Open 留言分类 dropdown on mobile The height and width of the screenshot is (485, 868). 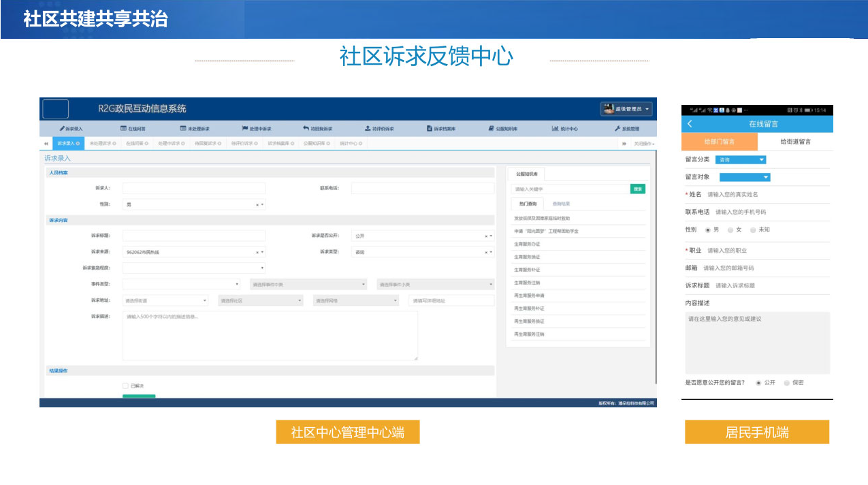coord(741,159)
